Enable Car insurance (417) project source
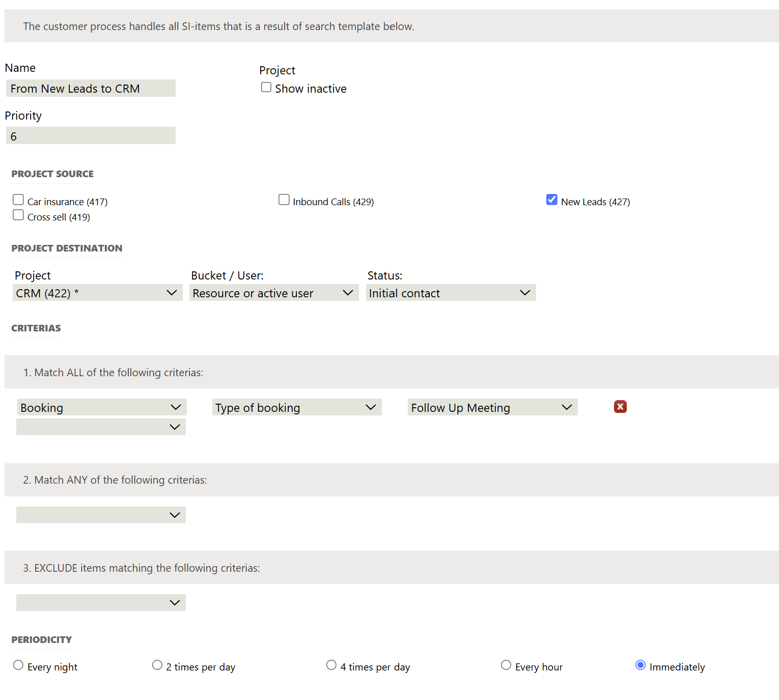 click(x=18, y=200)
